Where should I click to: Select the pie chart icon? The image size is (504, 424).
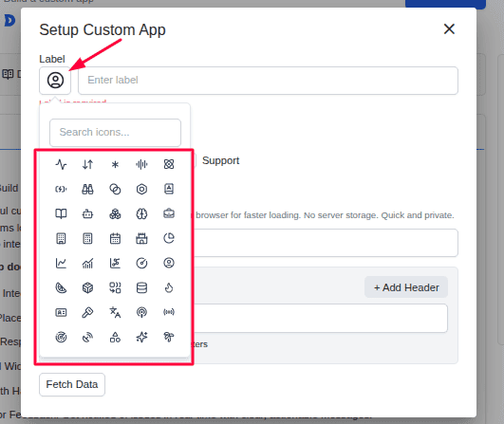coord(169,238)
